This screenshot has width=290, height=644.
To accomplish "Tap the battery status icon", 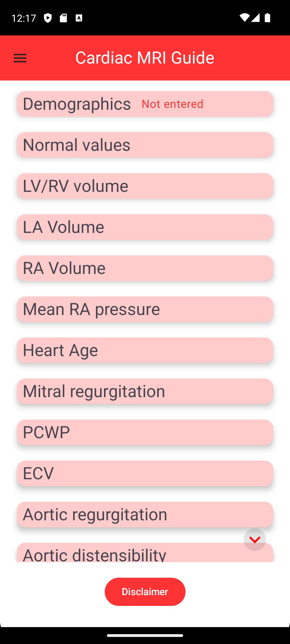I will coord(267,18).
